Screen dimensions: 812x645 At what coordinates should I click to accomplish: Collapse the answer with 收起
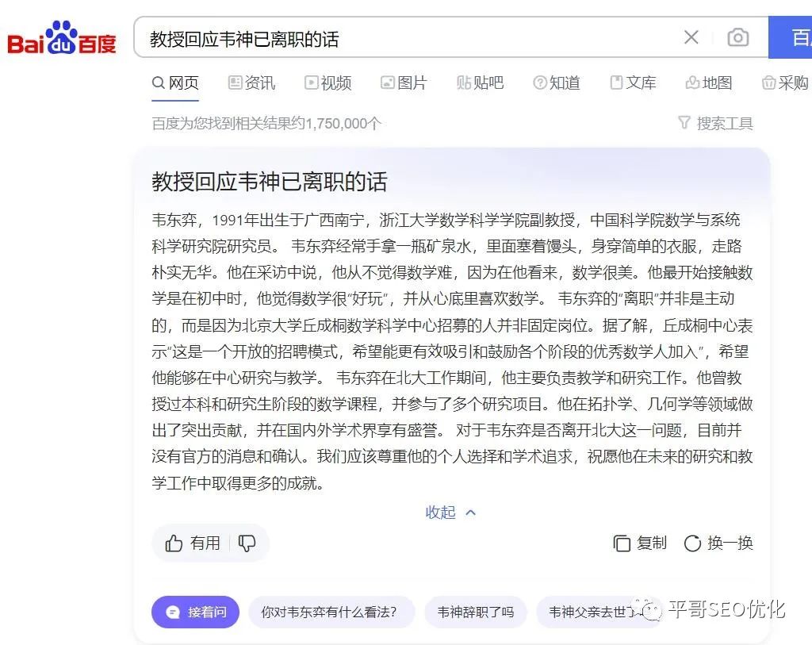point(450,513)
